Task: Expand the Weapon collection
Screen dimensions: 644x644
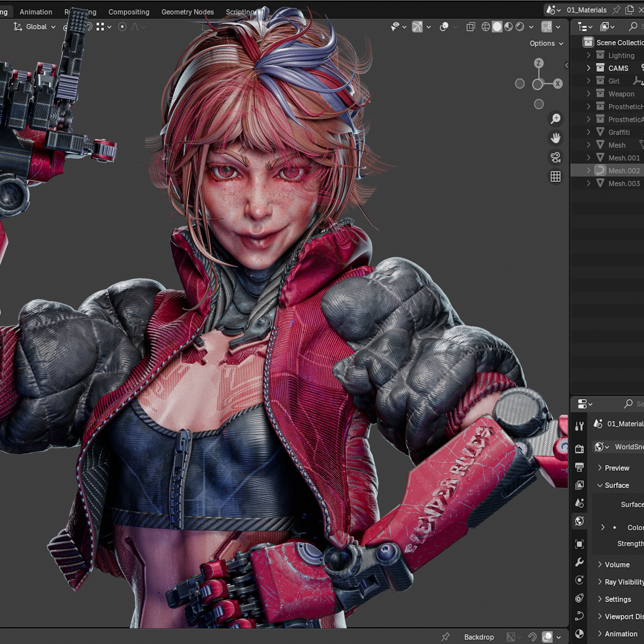Action: 588,94
